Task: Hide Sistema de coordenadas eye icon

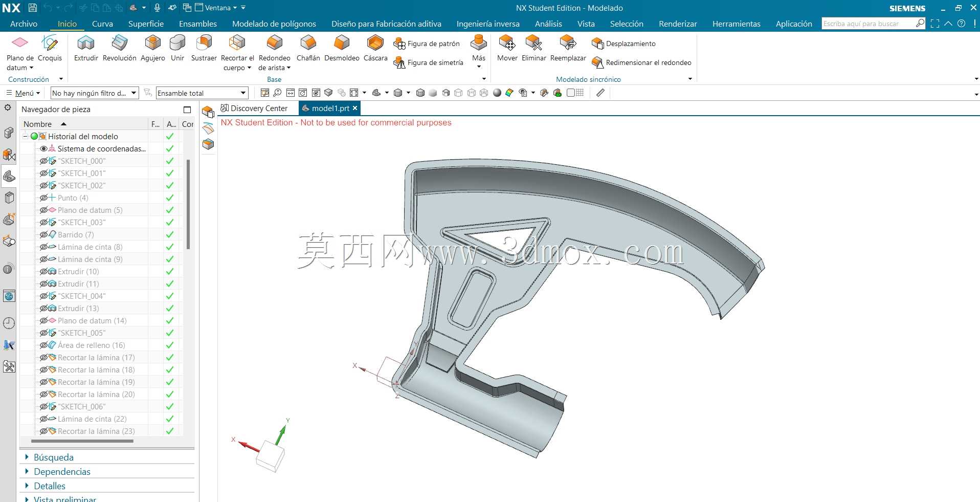Action: [x=43, y=148]
